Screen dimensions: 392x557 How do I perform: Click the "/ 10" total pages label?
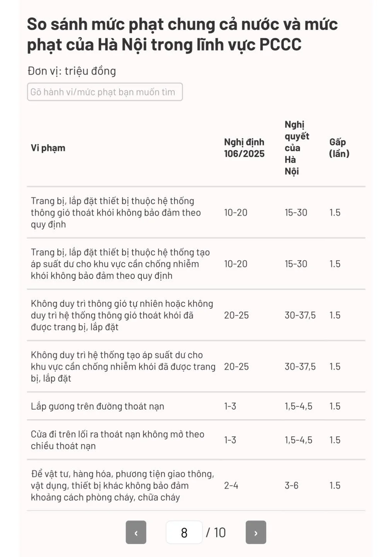pyautogui.click(x=216, y=533)
